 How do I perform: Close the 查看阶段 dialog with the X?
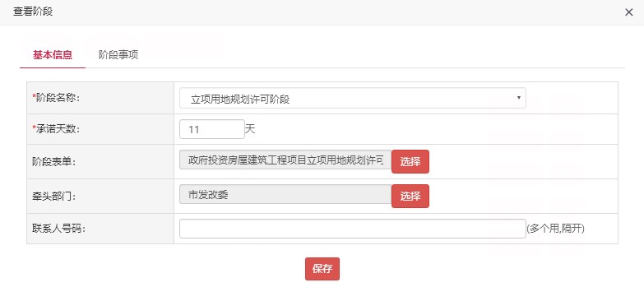[628, 12]
